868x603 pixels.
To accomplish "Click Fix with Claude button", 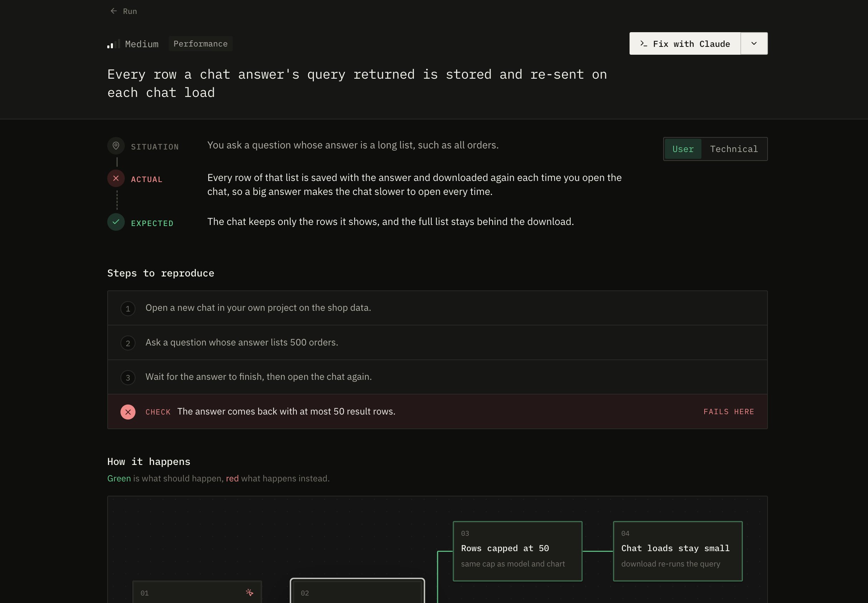I will (x=685, y=44).
